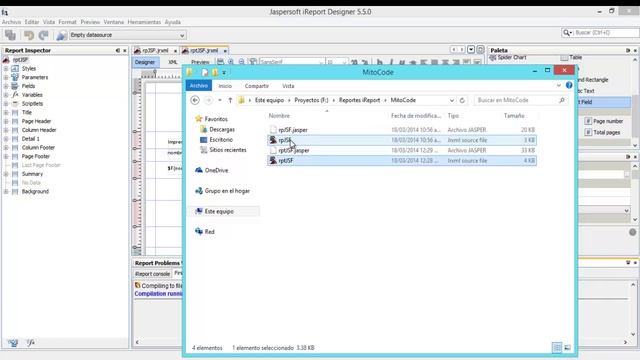Viewport: 640px width, 360px height.
Task: Select the rptJSF jrxml source file
Action: pyautogui.click(x=402, y=161)
